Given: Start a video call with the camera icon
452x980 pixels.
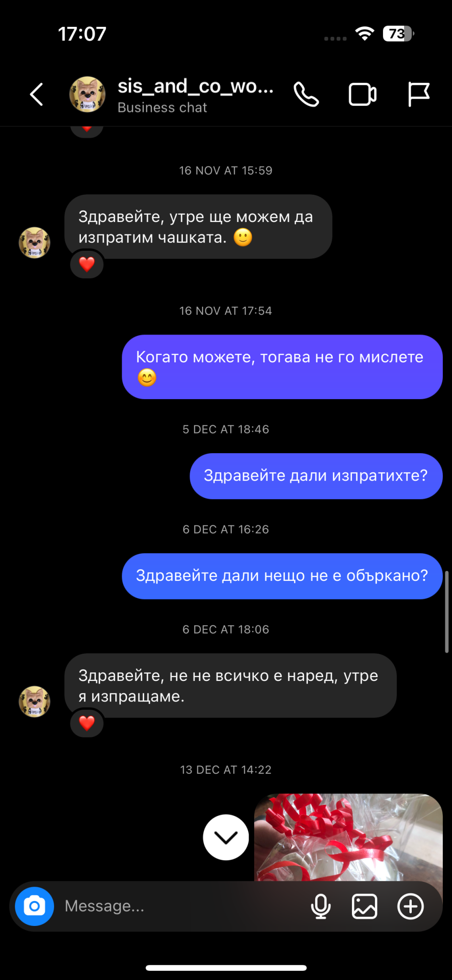Looking at the screenshot, I should coord(362,94).
